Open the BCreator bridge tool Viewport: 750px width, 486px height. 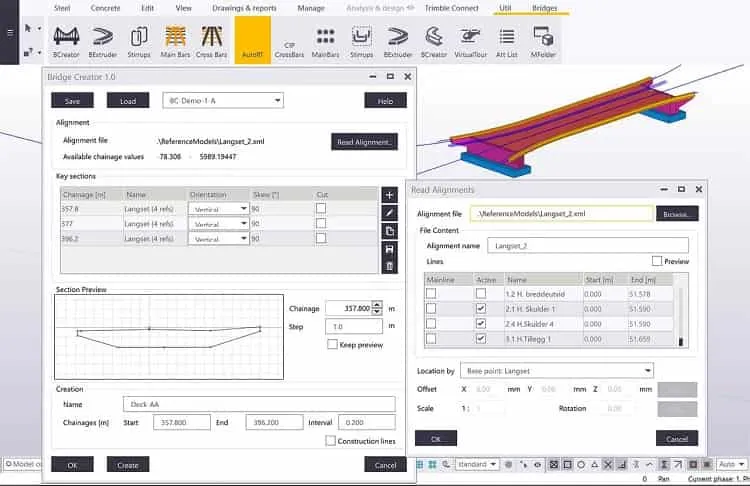[x=66, y=42]
